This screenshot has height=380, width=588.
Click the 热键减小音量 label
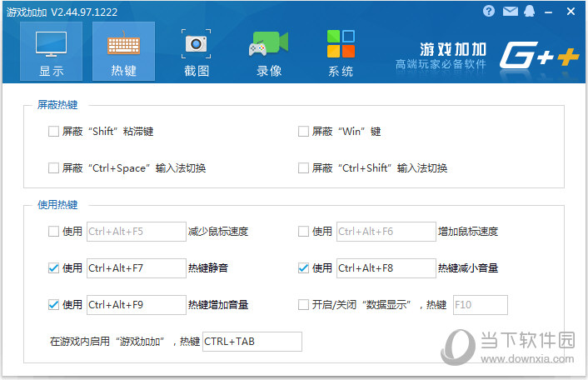pyautogui.click(x=468, y=267)
